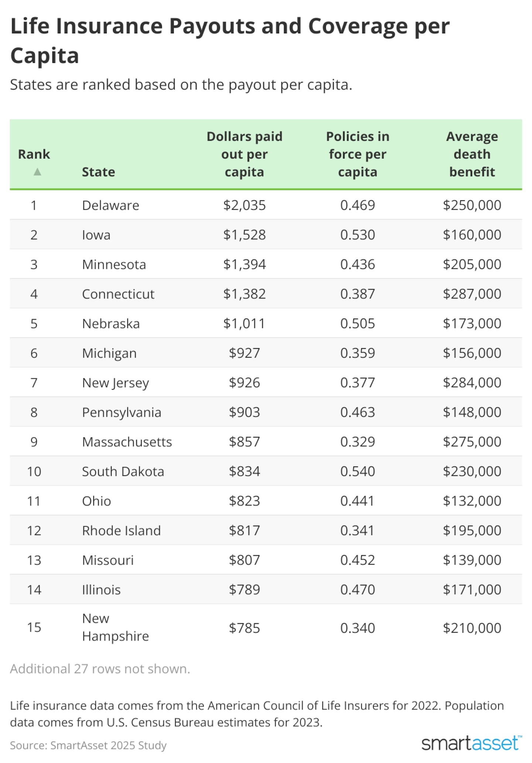Viewport: 532px width, 763px height.
Task: Click the chart title heading
Action: [230, 41]
